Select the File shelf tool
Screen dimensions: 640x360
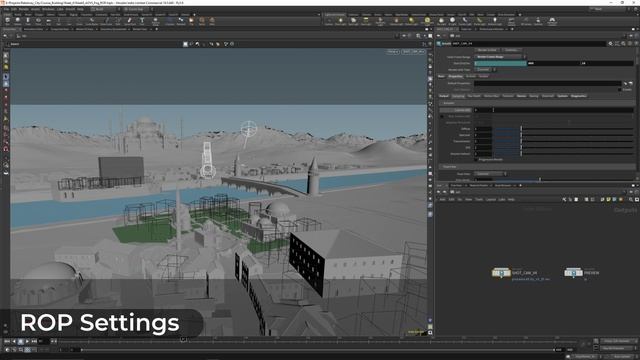(x=191, y=21)
